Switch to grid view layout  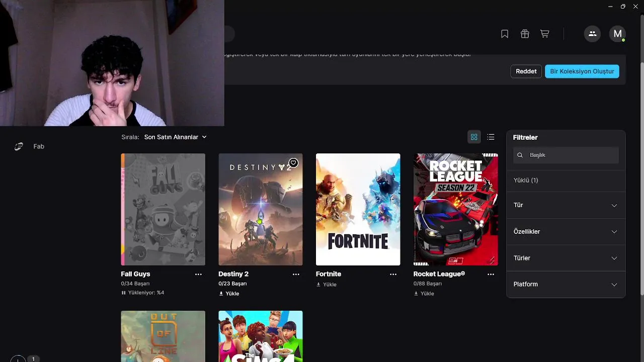point(474,137)
